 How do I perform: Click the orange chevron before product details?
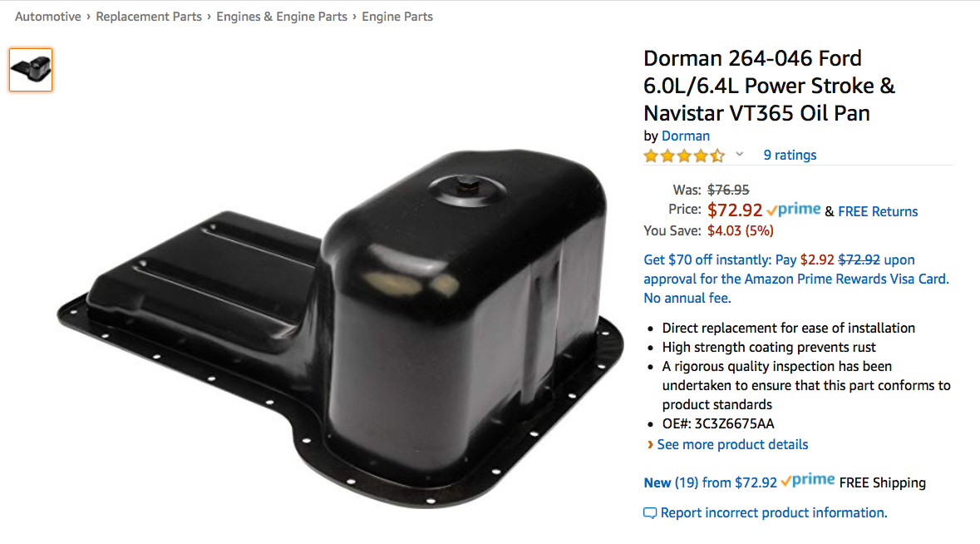[x=650, y=444]
